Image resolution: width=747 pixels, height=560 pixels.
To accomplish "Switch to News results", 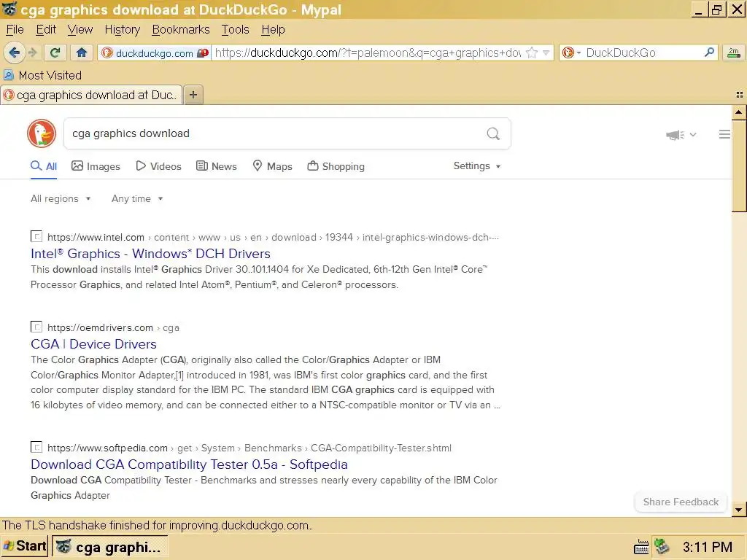I will pos(216,166).
